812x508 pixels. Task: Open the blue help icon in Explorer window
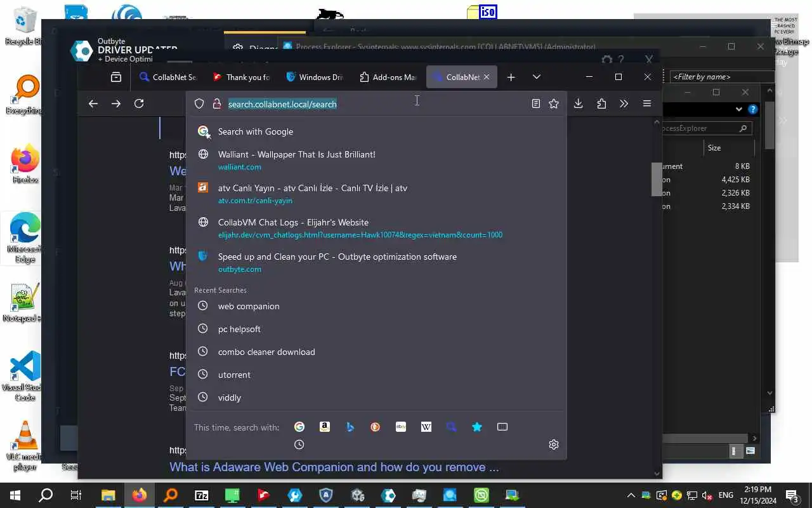753,109
